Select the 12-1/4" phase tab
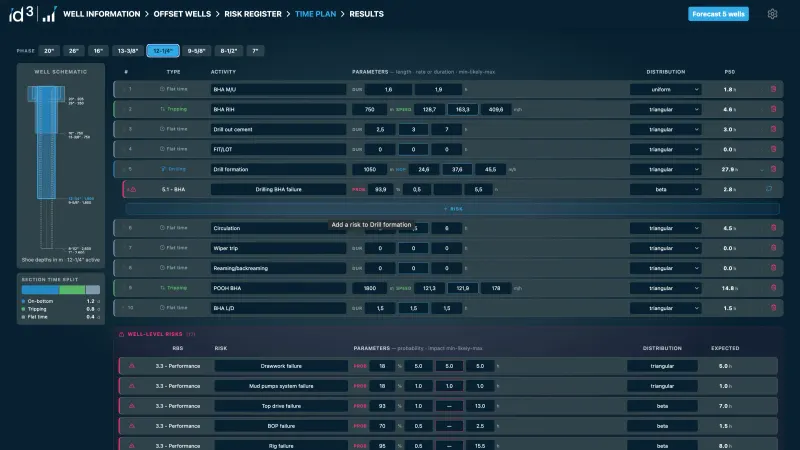 click(x=163, y=51)
